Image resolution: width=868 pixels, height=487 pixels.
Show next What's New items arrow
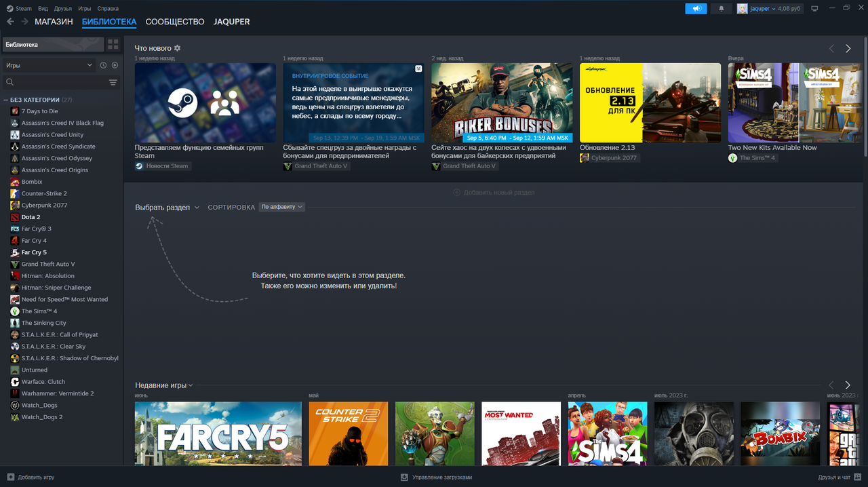(x=848, y=48)
